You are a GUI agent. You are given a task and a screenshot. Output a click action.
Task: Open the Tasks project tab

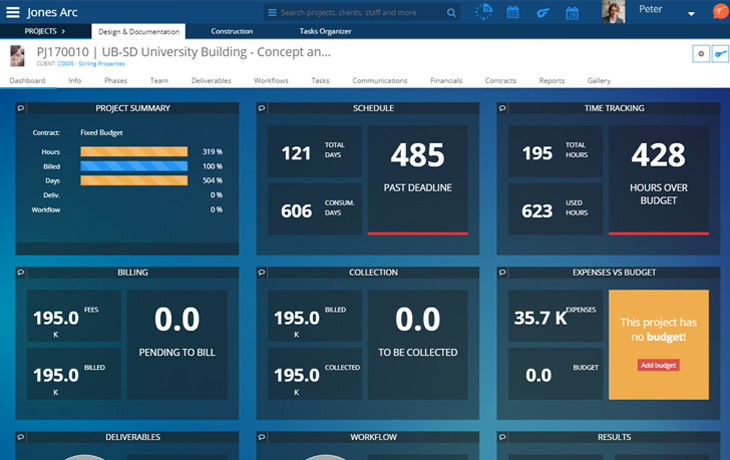(x=320, y=81)
